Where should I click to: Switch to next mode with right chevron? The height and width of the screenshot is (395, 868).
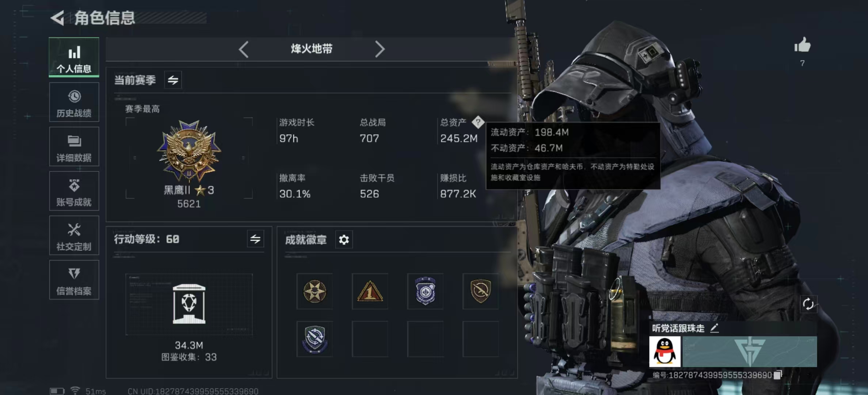[380, 49]
